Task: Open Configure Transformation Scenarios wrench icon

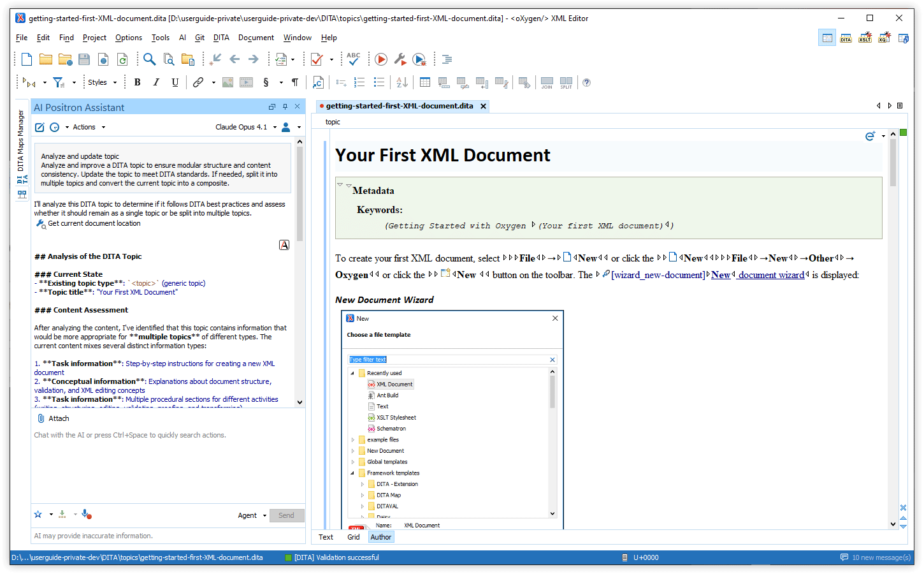Action: 400,59
